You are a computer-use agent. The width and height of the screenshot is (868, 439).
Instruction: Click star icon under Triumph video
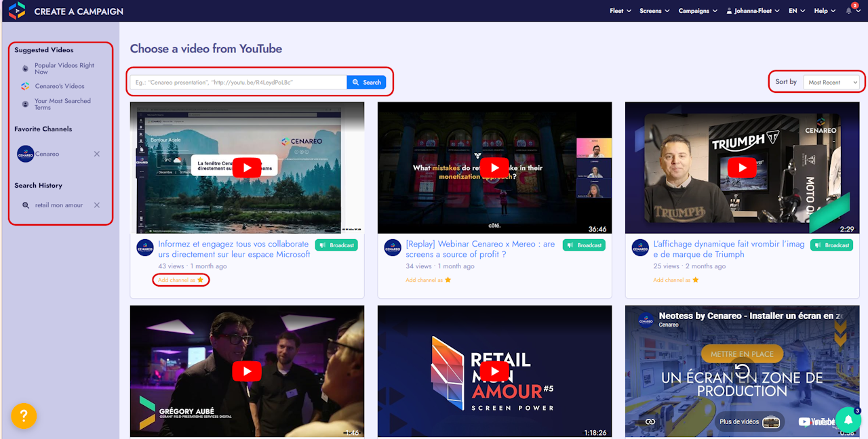point(696,280)
